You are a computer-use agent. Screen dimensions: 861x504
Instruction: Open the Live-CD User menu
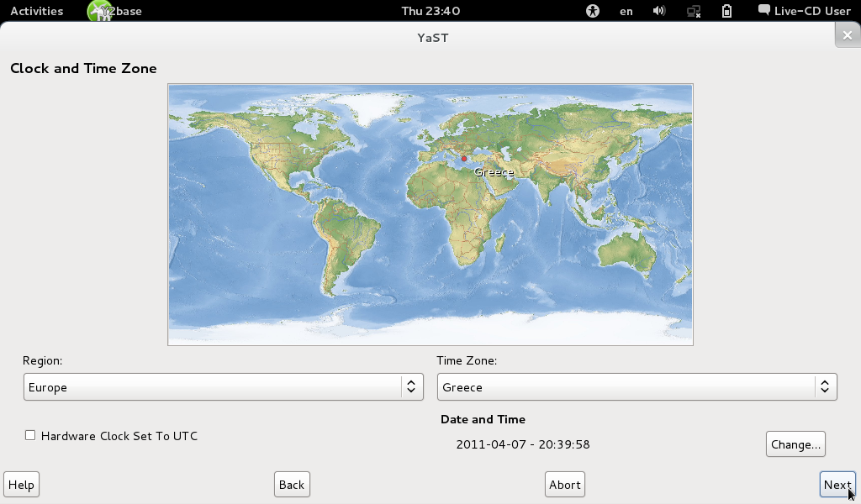pyautogui.click(x=805, y=11)
